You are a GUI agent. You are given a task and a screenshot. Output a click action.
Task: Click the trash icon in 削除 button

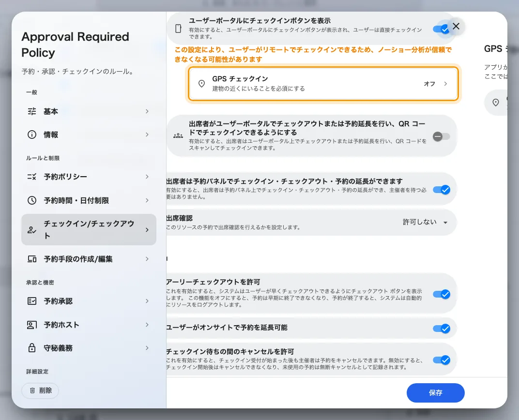point(32,390)
